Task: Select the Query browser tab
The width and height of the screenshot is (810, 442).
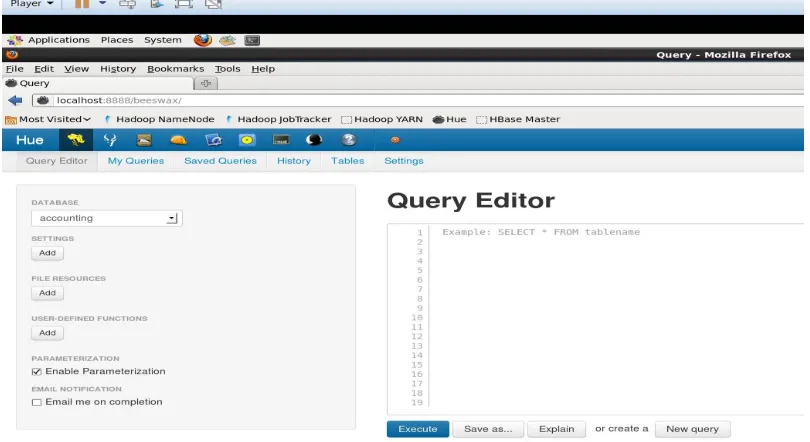Action: coord(98,83)
